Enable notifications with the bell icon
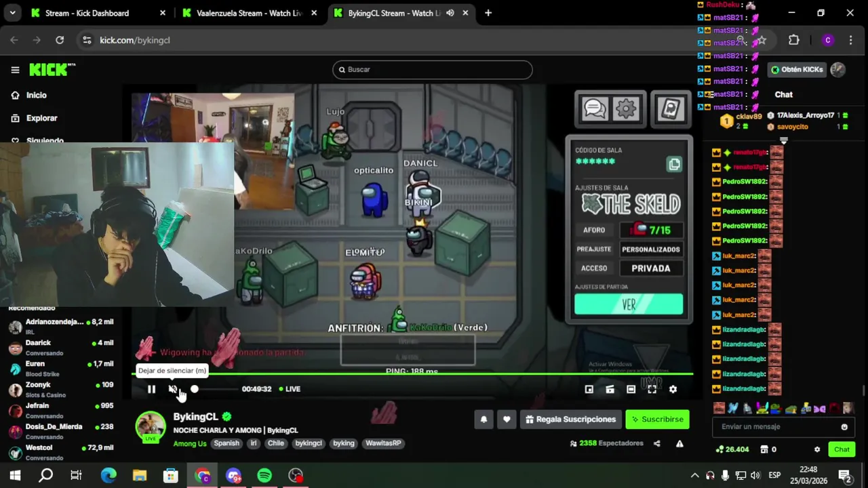The width and height of the screenshot is (868, 488). click(x=484, y=420)
